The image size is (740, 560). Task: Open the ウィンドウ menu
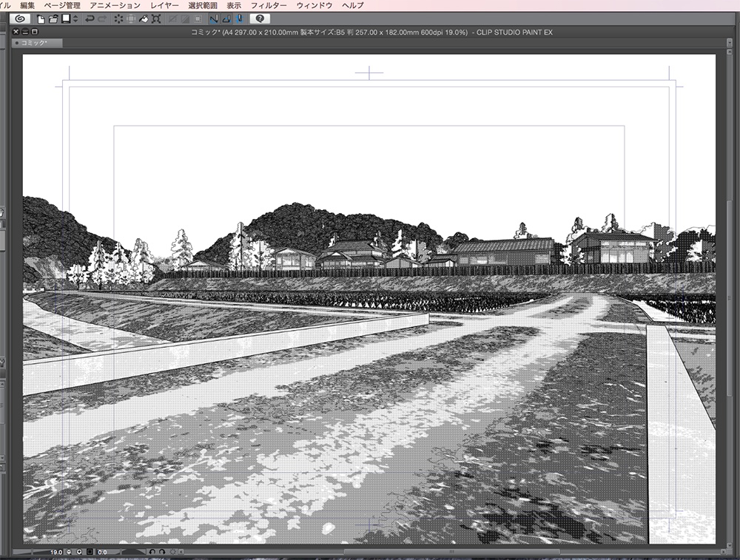(314, 5)
